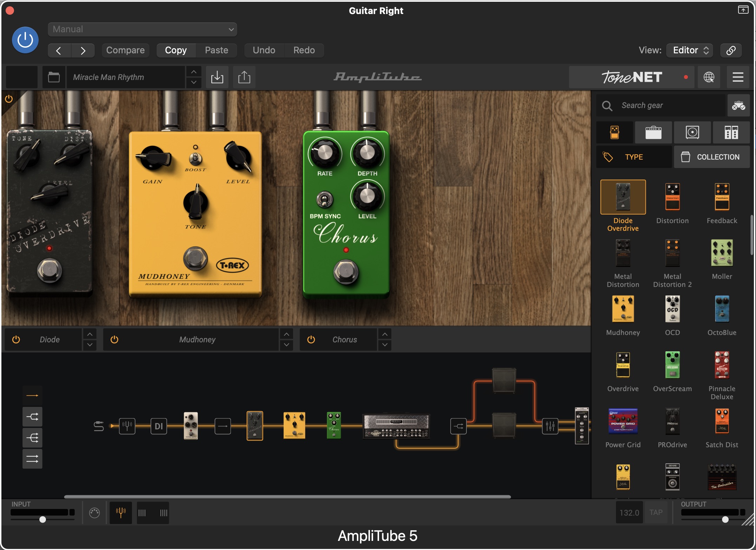
Task: Click the Compare button
Action: [x=125, y=50]
